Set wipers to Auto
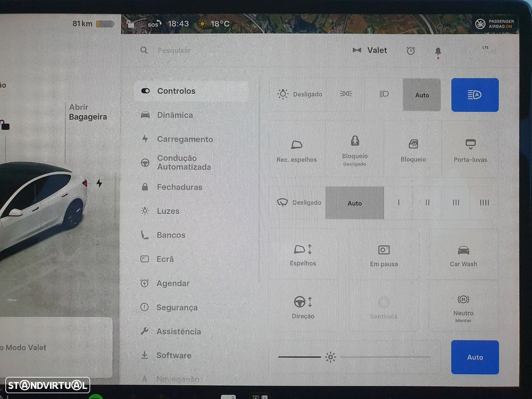 tap(354, 203)
